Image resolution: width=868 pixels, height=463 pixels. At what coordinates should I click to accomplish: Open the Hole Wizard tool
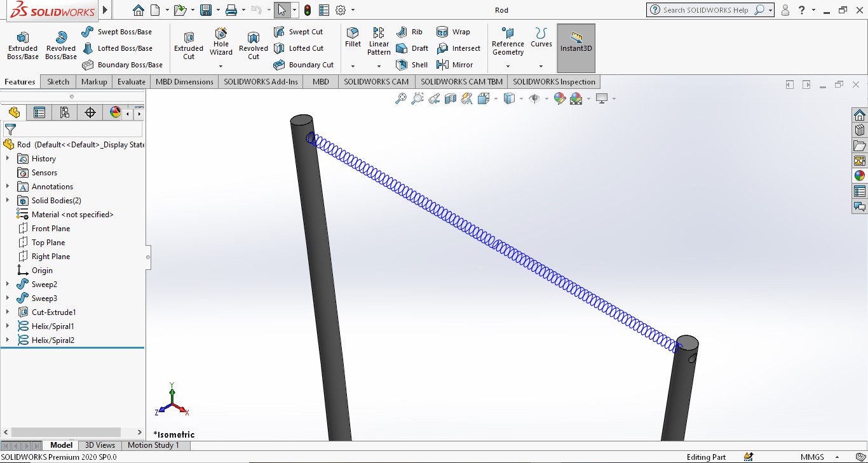221,42
